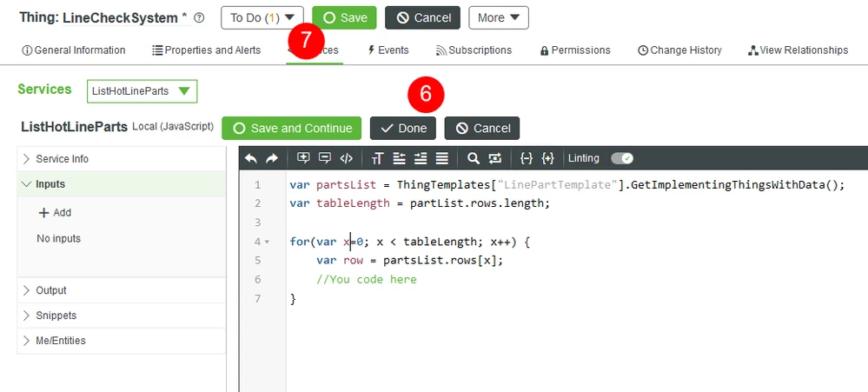Image resolution: width=868 pixels, height=392 pixels.
Task: Click the remove comment icon in editor toolbar
Action: pos(325,158)
